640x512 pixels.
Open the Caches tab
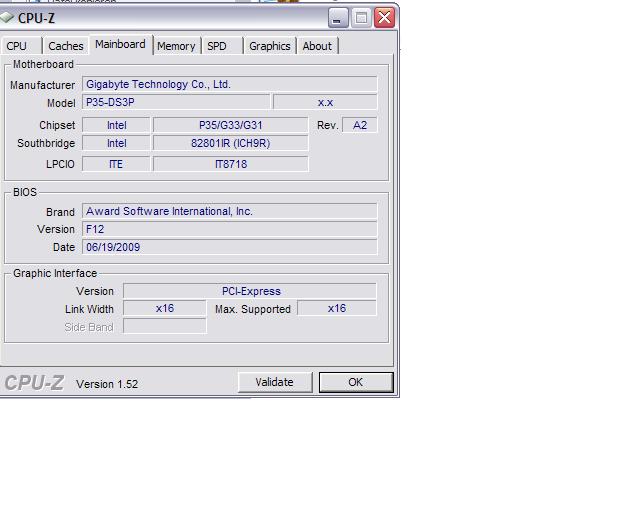click(66, 46)
